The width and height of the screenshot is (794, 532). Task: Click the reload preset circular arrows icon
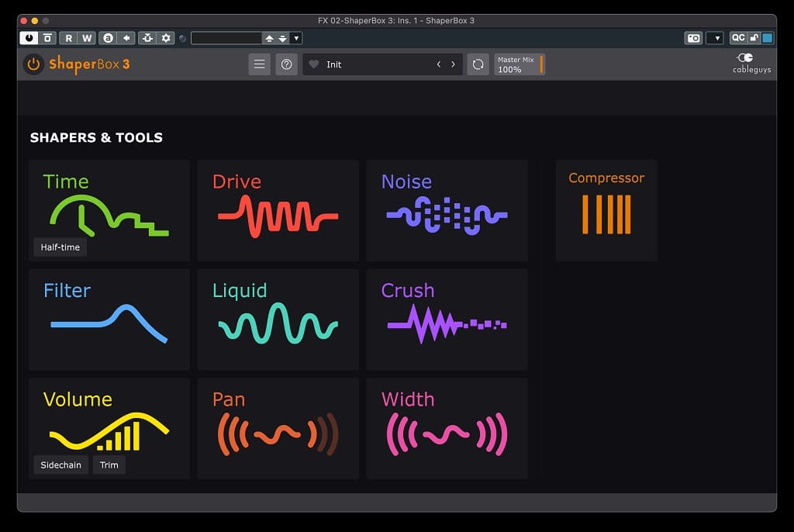[478, 64]
